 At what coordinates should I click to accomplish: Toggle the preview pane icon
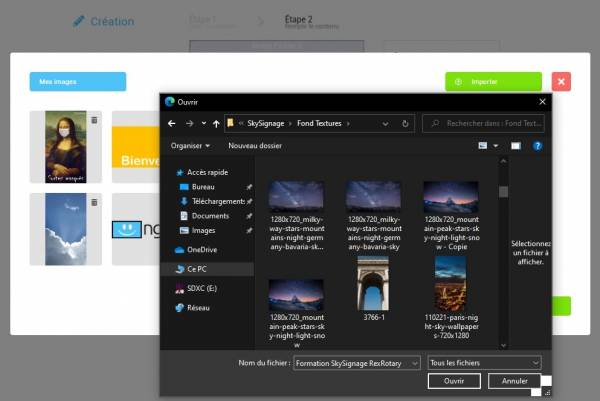[516, 146]
